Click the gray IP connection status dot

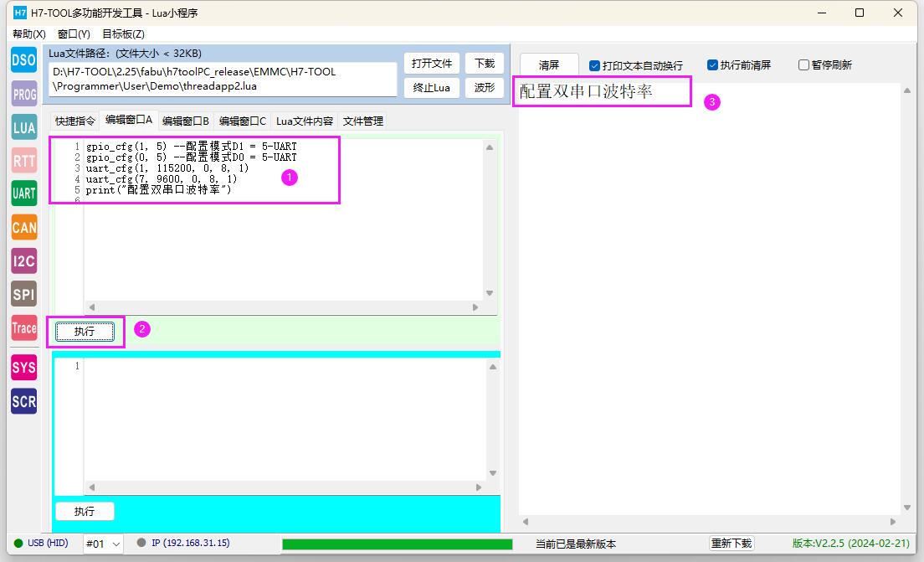pos(141,543)
